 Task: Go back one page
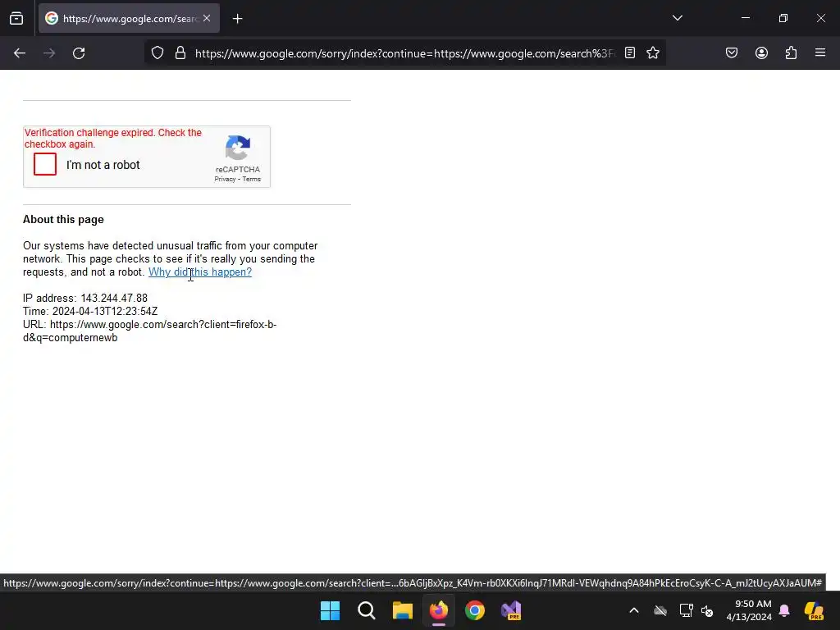pos(20,53)
